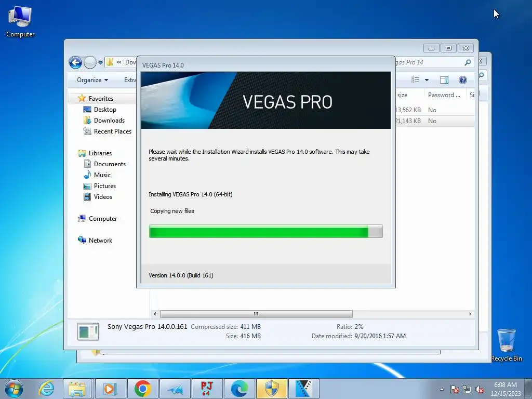Image resolution: width=532 pixels, height=399 pixels.
Task: Click the Explorer Back arrow button
Action: (75, 62)
